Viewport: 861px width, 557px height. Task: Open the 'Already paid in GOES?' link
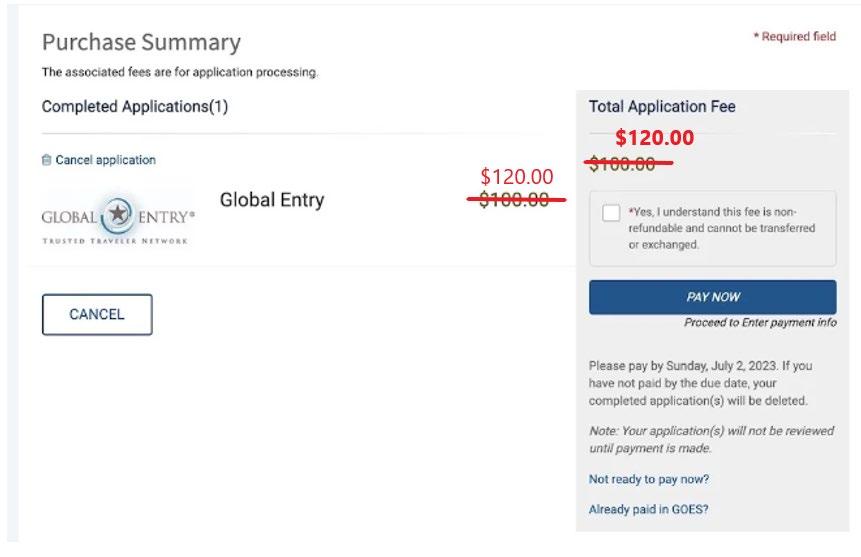point(648,509)
